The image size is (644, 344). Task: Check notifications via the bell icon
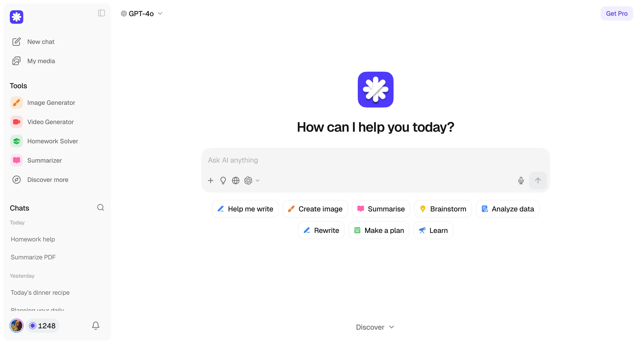(95, 325)
